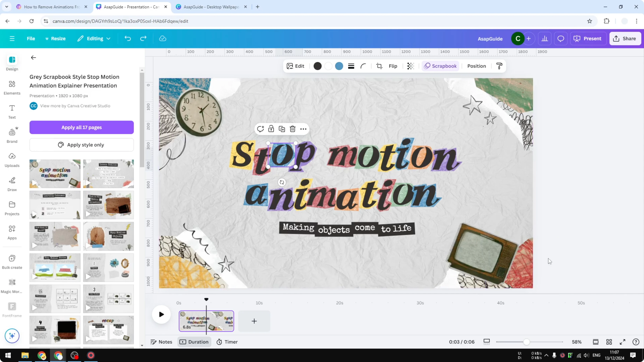644x362 pixels.
Task: Open the browser tab search dropdown
Action: tap(6, 7)
